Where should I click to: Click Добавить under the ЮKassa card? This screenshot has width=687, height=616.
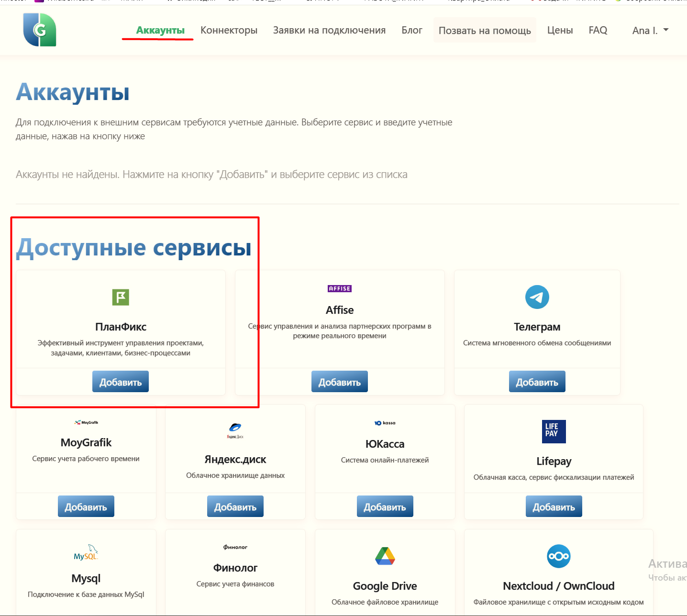click(x=385, y=506)
